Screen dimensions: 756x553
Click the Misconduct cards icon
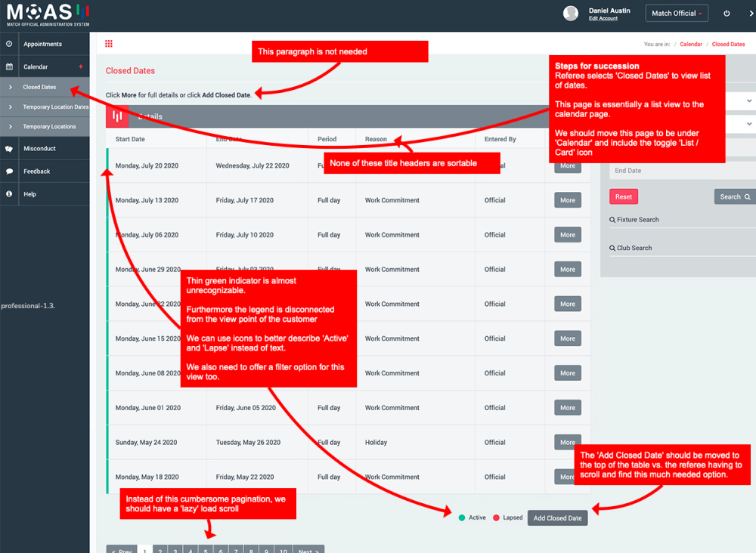9,149
